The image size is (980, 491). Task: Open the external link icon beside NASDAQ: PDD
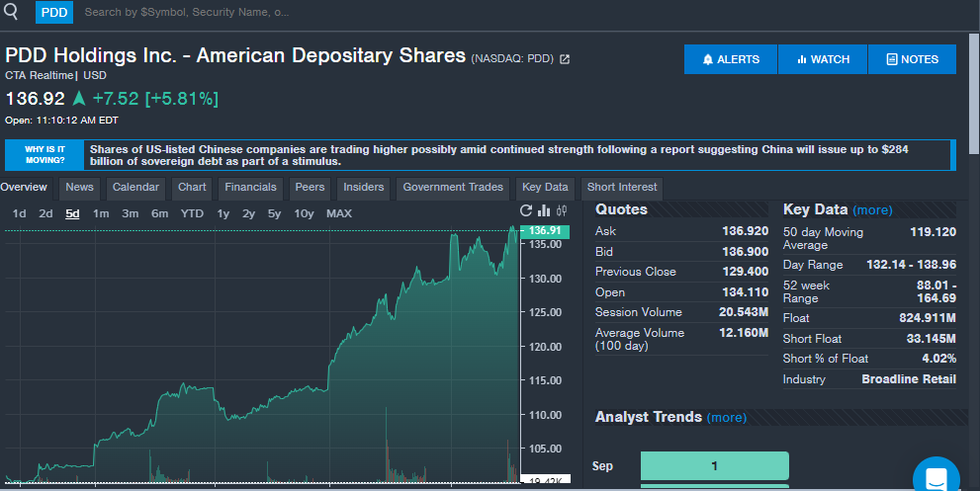pyautogui.click(x=565, y=59)
